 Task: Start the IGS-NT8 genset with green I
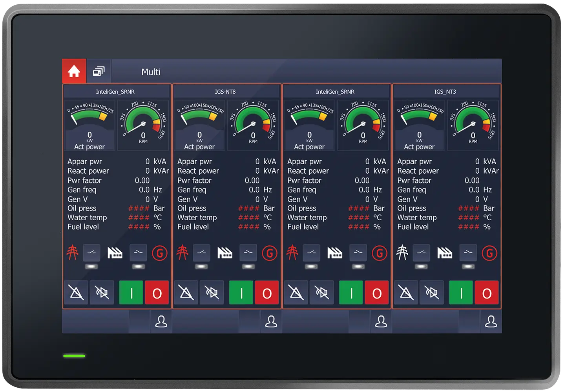241,292
